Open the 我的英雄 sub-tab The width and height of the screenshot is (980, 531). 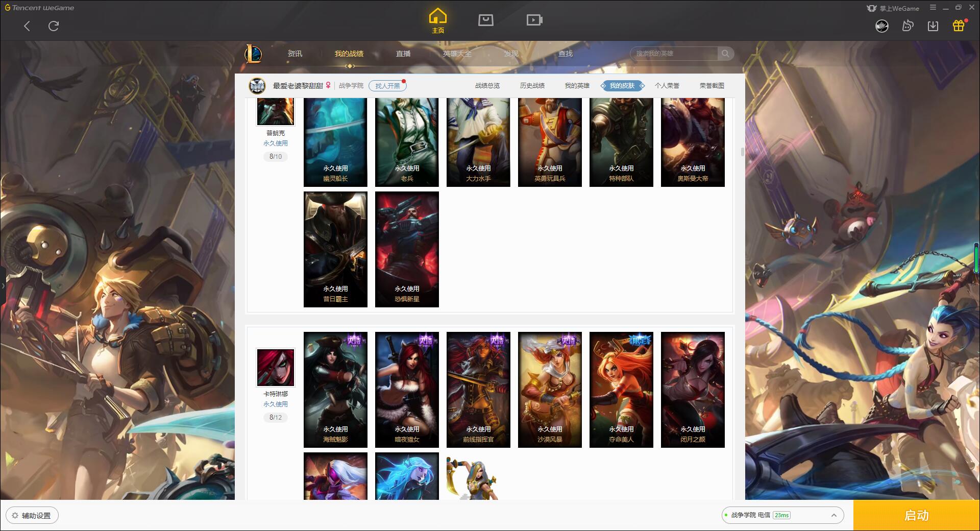[577, 86]
